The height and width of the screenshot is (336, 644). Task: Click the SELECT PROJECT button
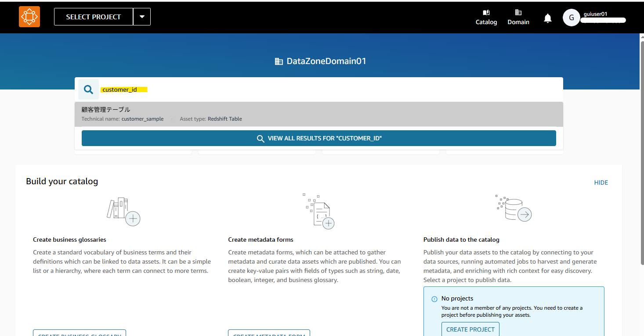tap(94, 17)
